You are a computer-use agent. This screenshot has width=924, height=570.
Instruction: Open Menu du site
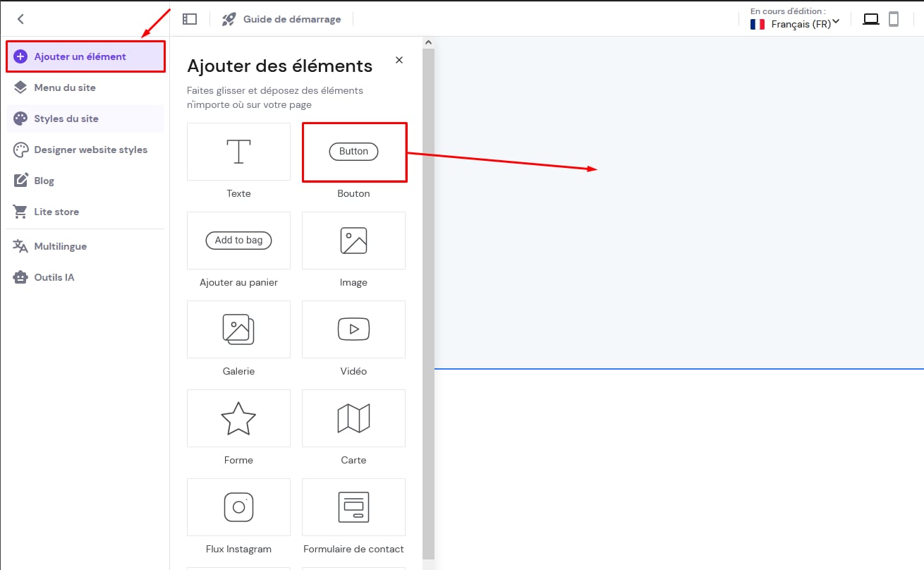pyautogui.click(x=65, y=87)
